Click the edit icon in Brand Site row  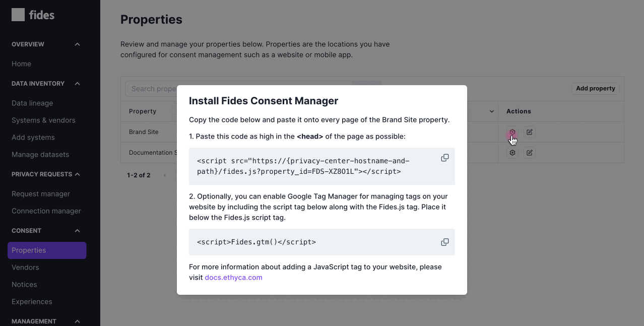[529, 132]
